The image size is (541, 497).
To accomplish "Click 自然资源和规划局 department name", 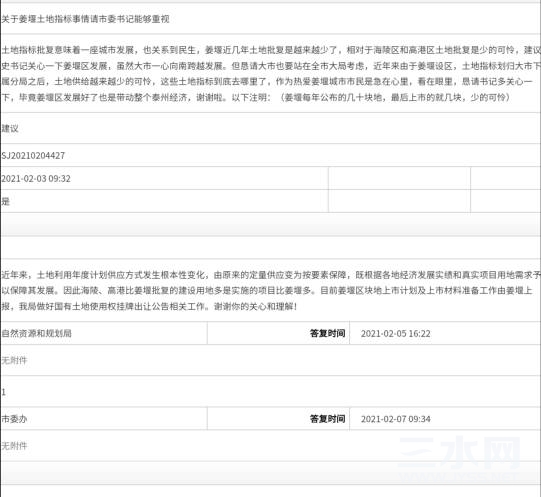I will (x=37, y=333).
